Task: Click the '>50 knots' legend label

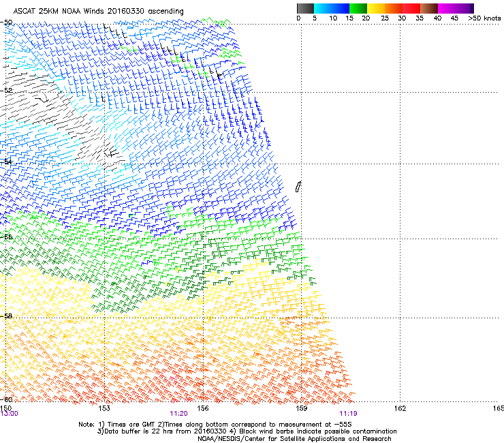Action: click(484, 18)
